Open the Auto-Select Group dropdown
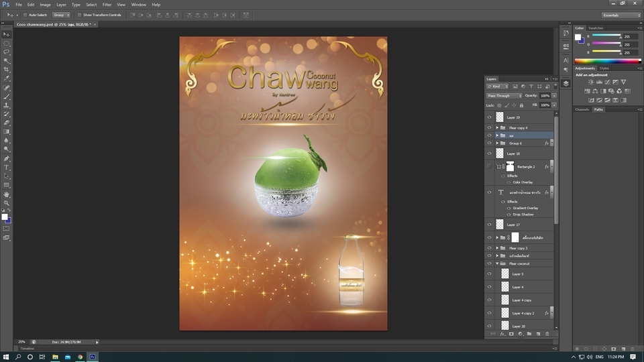This screenshot has height=362, width=644. point(61,15)
